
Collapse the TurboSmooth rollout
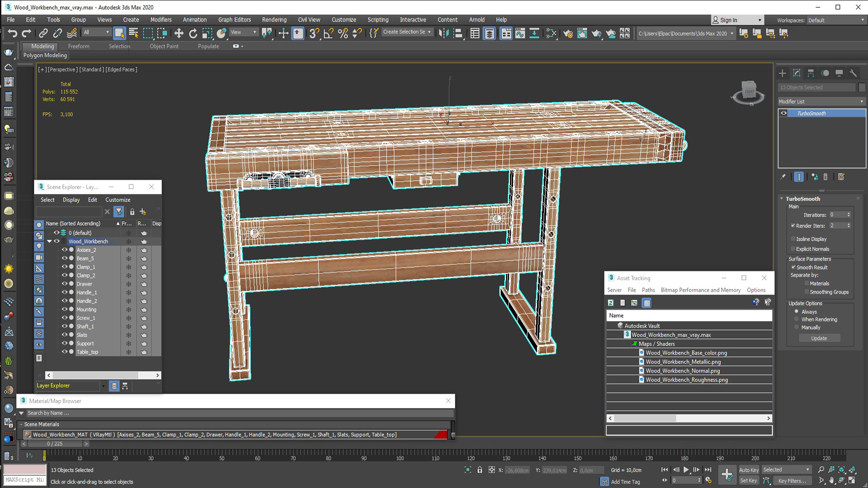click(782, 199)
